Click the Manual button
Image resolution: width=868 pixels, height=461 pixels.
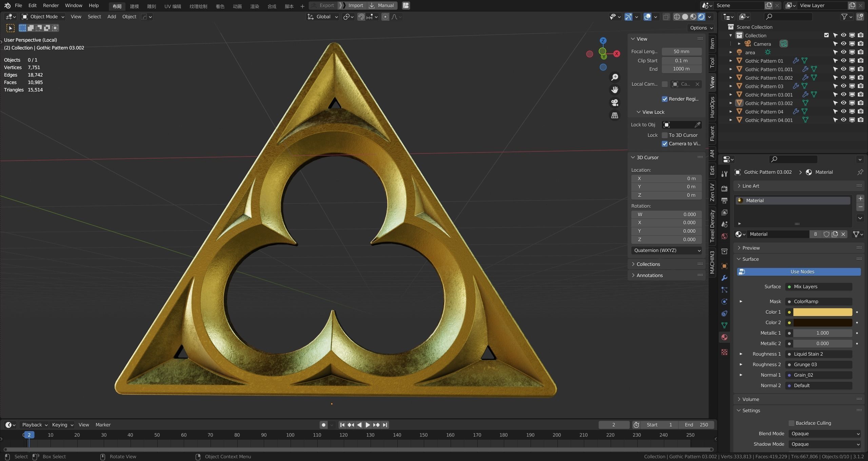click(382, 5)
